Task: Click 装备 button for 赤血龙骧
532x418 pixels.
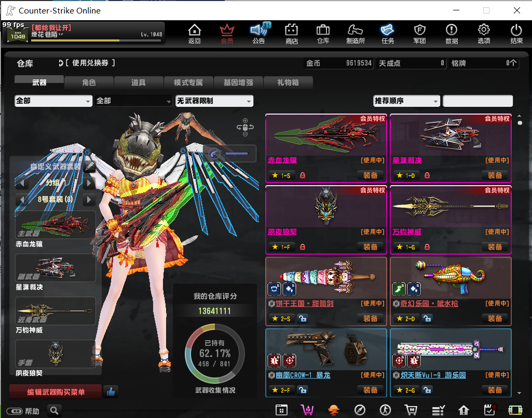Action: click(371, 175)
